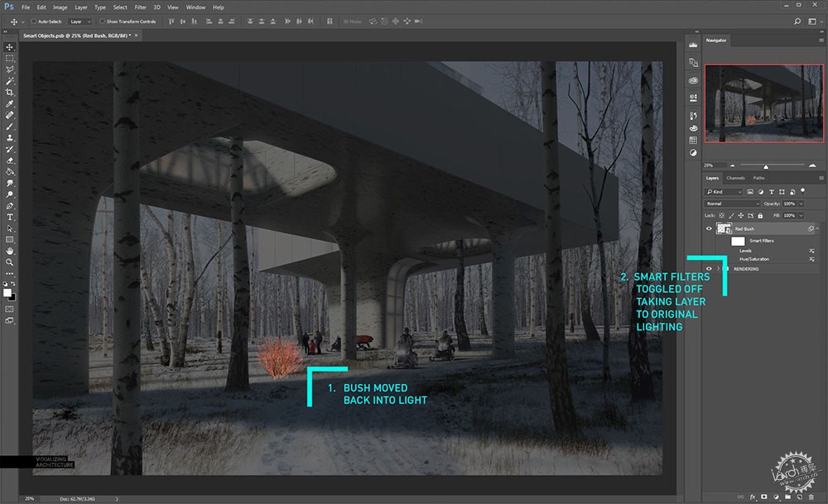Select the Rectangular Marquee tool

(9, 59)
